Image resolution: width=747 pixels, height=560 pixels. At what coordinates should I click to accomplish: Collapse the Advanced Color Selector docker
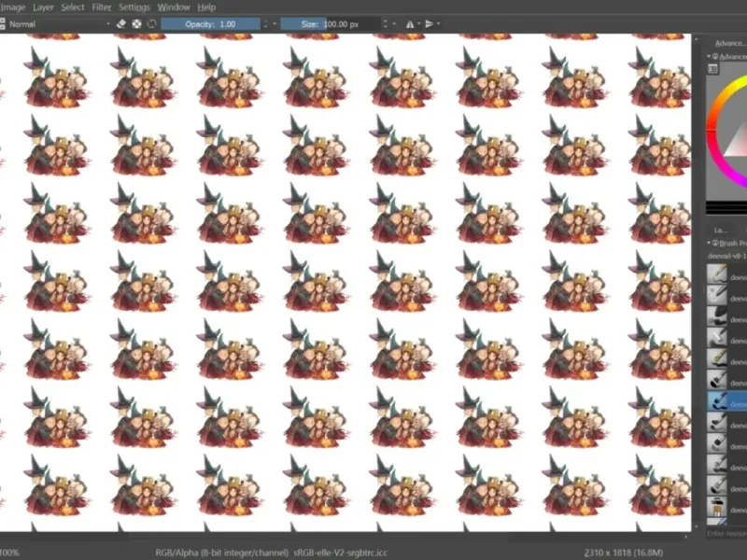coord(709,56)
